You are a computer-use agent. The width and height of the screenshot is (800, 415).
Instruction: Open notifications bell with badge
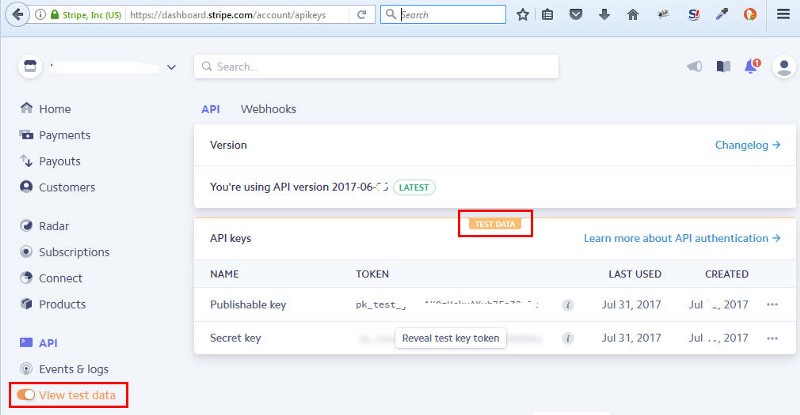pos(752,66)
